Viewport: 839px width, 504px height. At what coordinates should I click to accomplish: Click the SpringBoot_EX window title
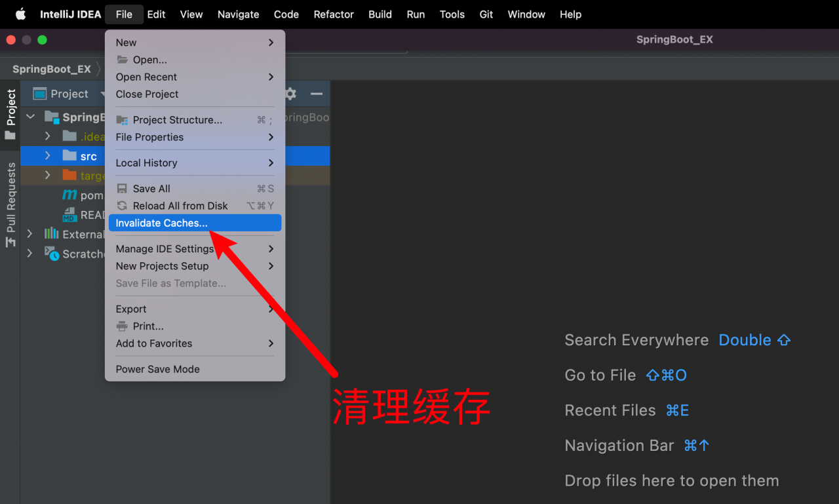click(x=674, y=39)
